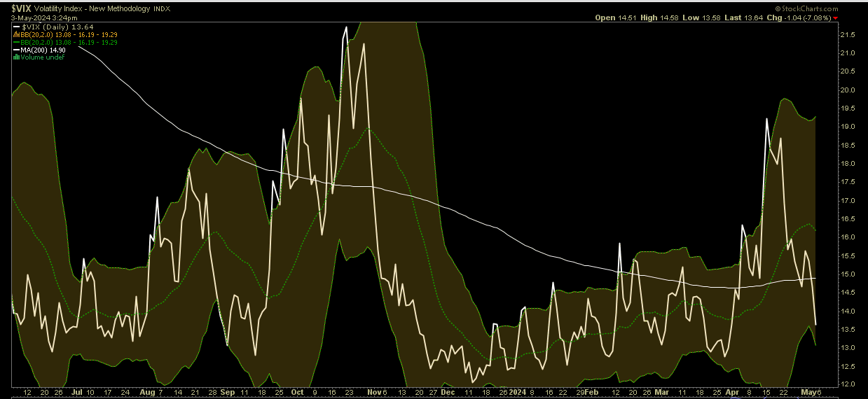Click the 3-May-2024 3:24pm timestamp
The height and width of the screenshot is (399, 868).
point(44,17)
